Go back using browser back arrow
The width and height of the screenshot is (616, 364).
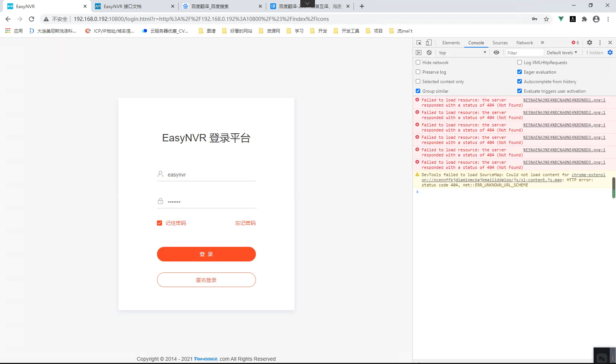point(8,19)
